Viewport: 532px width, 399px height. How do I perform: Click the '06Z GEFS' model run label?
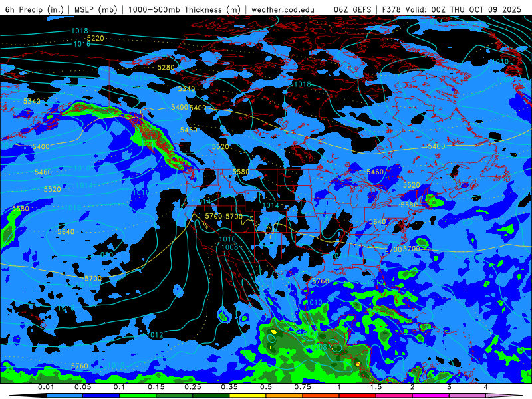pyautogui.click(x=352, y=9)
